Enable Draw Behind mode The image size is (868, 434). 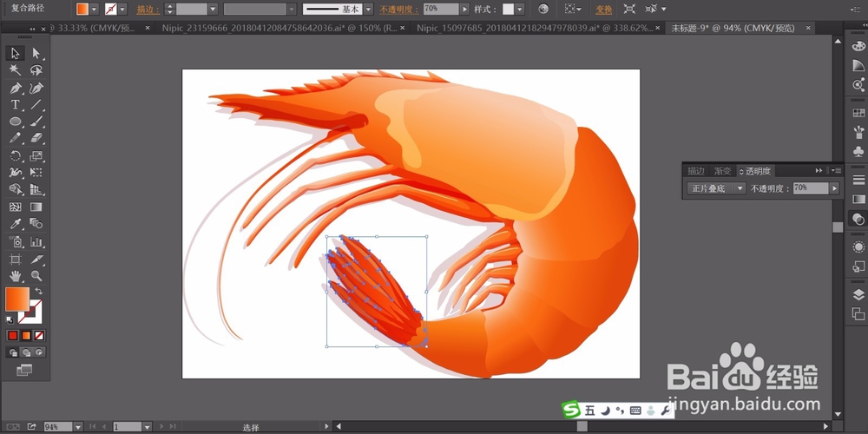(26, 352)
